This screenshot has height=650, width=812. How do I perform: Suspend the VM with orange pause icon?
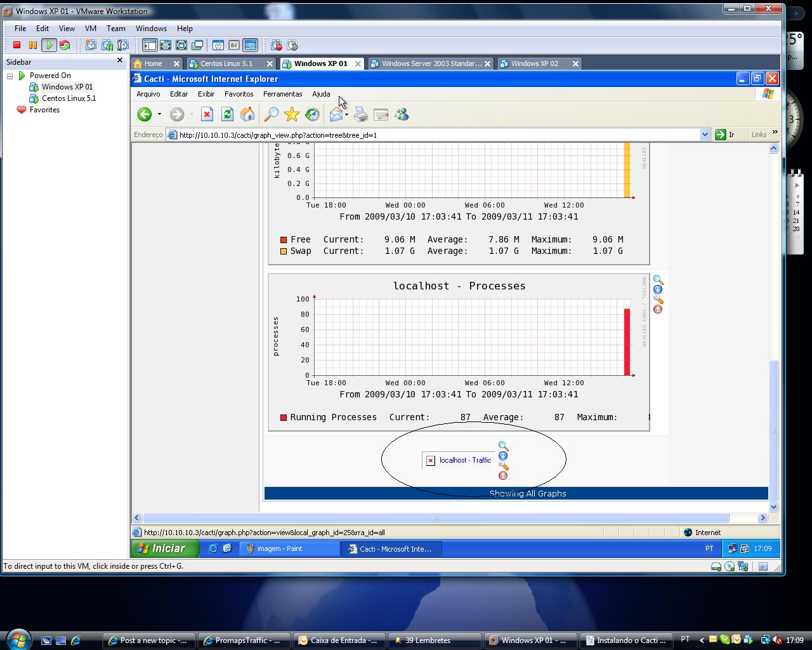click(33, 45)
